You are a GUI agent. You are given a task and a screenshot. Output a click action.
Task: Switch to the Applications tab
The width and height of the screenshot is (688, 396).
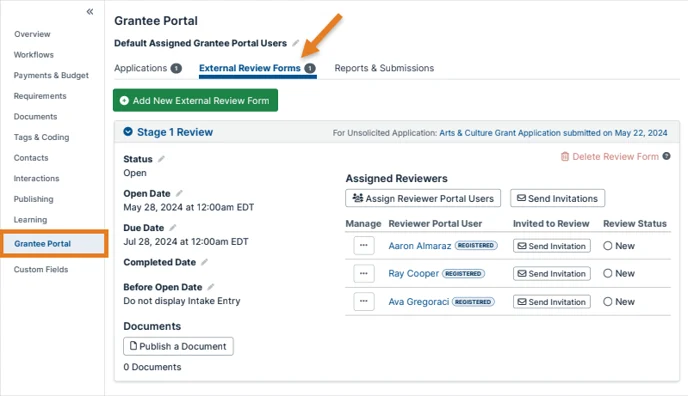click(140, 68)
